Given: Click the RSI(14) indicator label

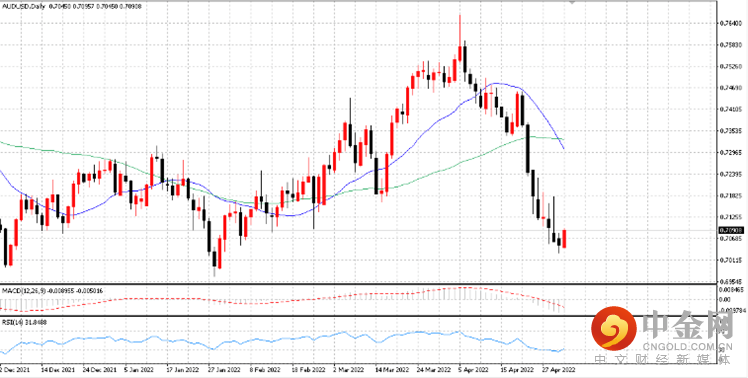Looking at the screenshot, I should [11, 322].
